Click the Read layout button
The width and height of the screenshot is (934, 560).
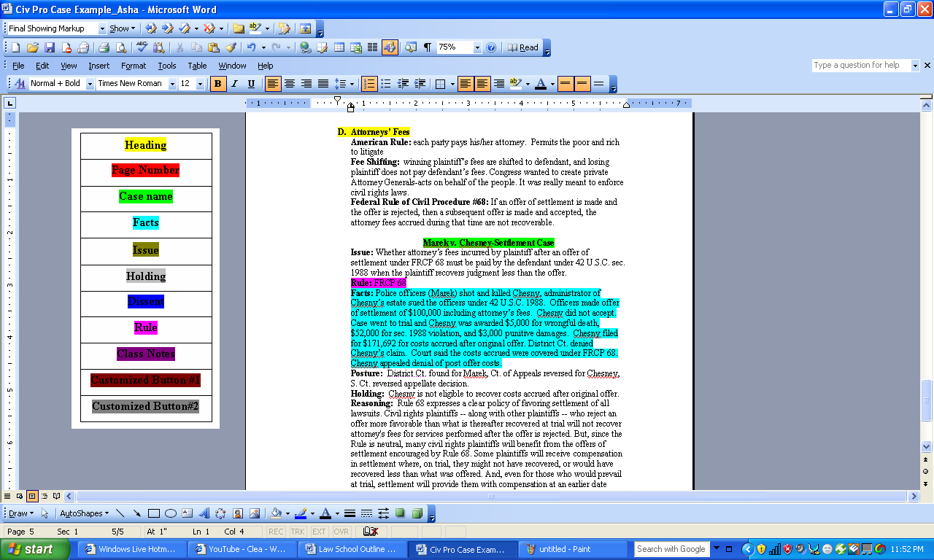pyautogui.click(x=523, y=47)
